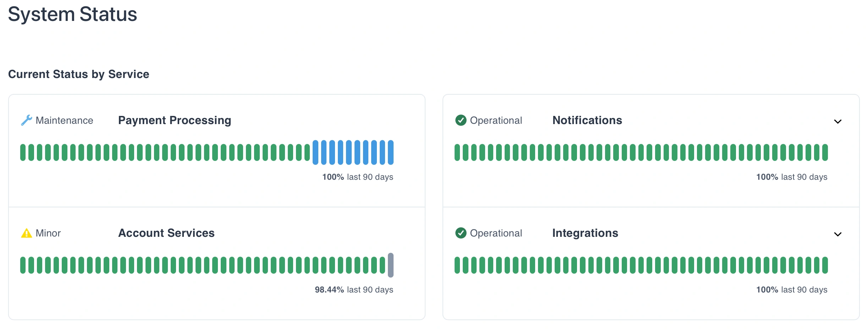Click the 'Minor' status label

(48, 233)
